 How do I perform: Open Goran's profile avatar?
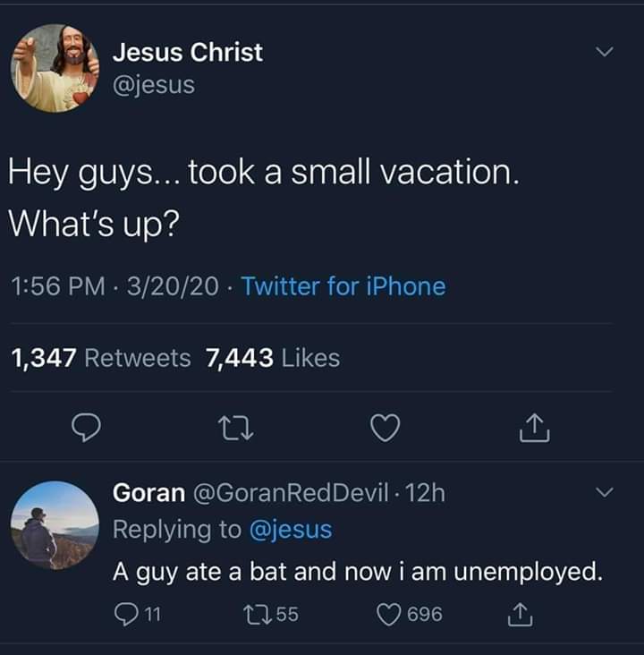click(55, 525)
